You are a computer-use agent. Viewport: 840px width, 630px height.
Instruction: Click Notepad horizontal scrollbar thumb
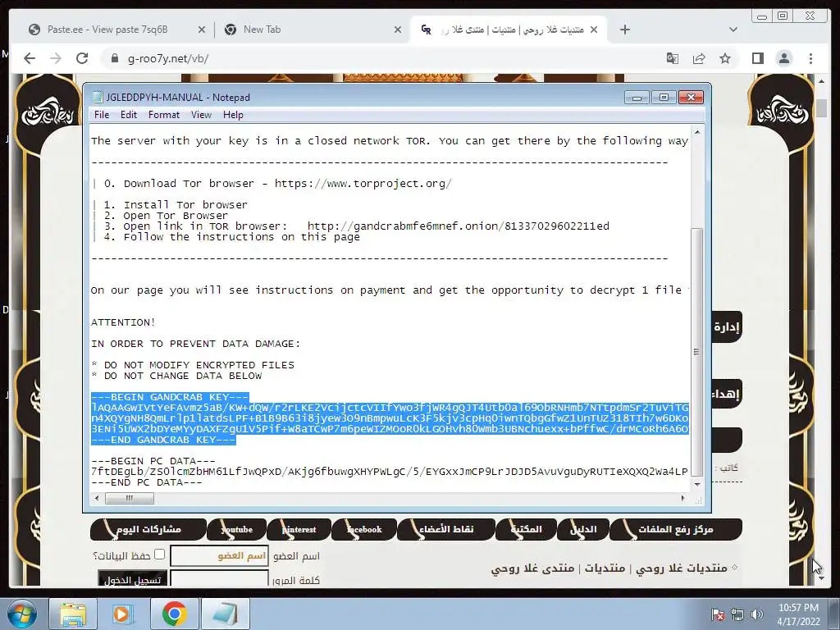click(129, 498)
